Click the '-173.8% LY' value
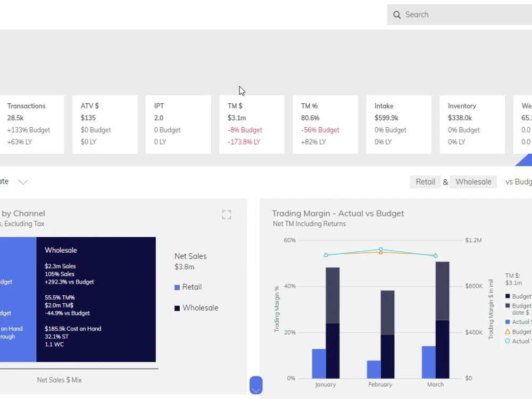Image resolution: width=532 pixels, height=399 pixels. 244,142
